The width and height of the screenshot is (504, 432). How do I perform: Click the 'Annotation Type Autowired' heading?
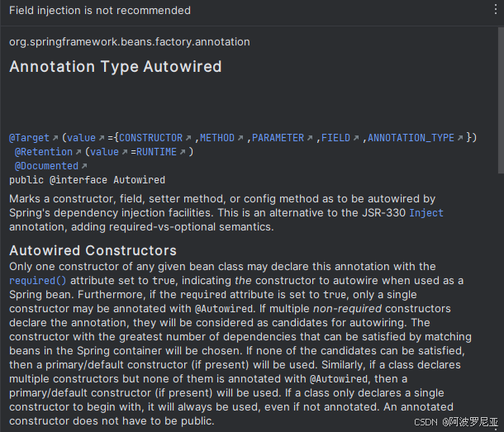[x=116, y=67]
